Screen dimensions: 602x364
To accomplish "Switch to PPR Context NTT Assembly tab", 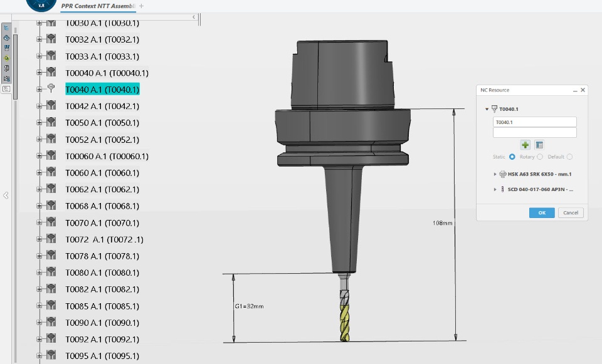I will click(98, 6).
